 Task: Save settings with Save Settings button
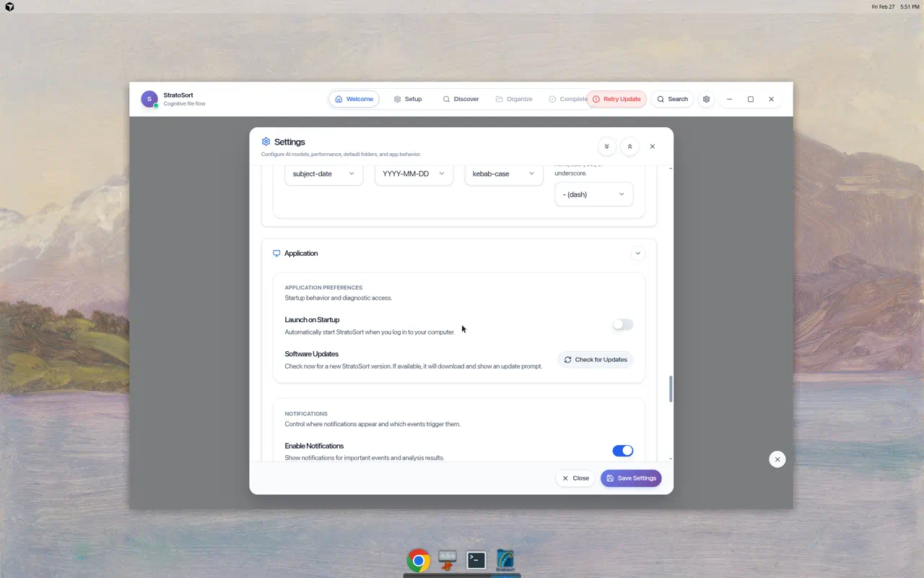point(631,478)
